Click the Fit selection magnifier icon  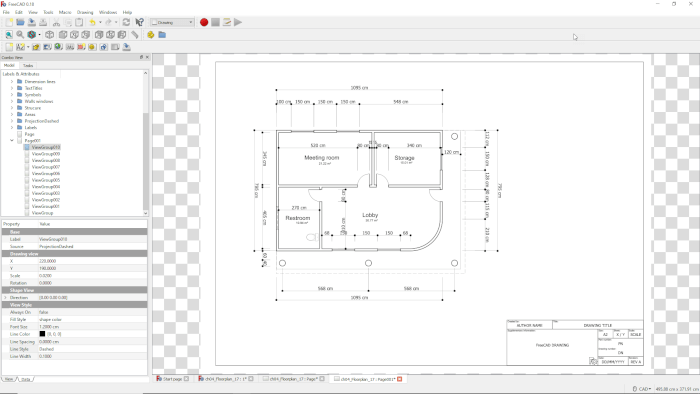tap(20, 35)
